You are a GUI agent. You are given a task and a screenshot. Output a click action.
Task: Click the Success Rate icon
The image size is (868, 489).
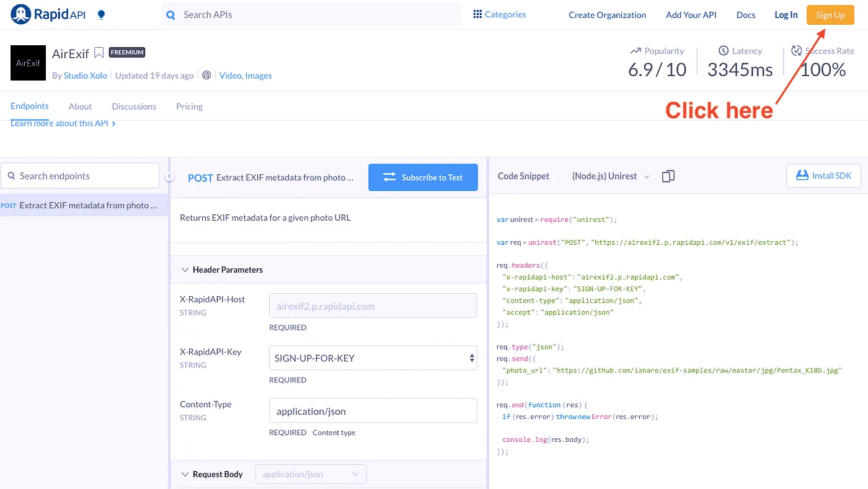(x=797, y=51)
